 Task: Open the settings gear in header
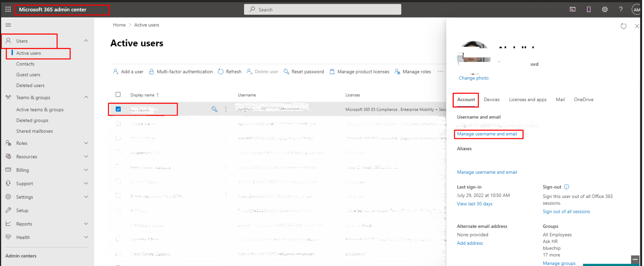605,9
